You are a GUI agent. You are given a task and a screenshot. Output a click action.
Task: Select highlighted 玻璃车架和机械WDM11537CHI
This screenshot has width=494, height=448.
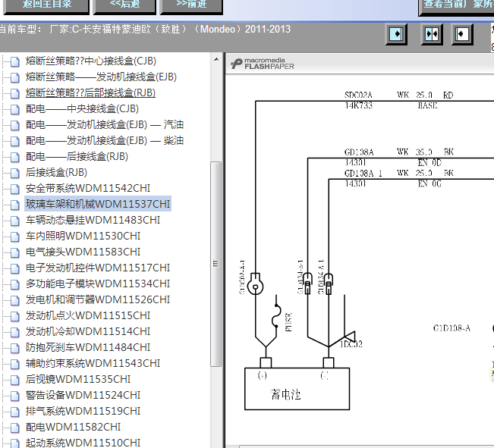(98, 204)
